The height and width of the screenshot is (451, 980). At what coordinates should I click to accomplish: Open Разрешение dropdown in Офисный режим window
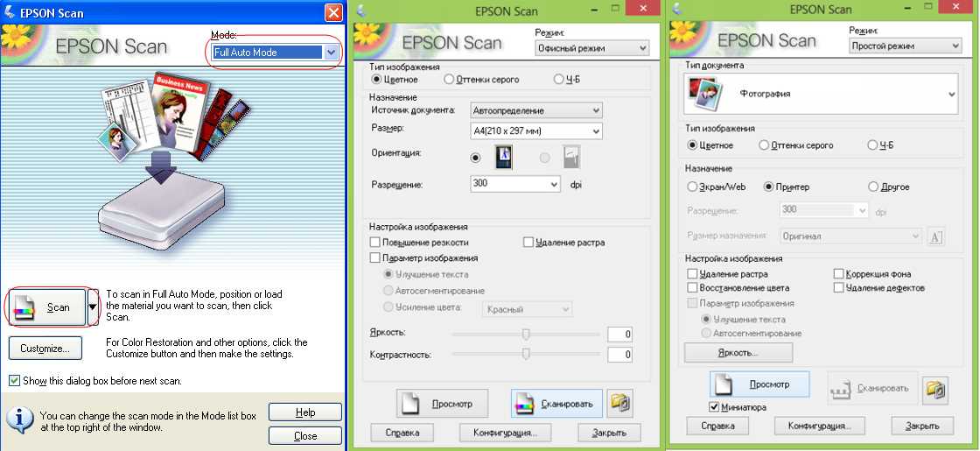(x=515, y=184)
